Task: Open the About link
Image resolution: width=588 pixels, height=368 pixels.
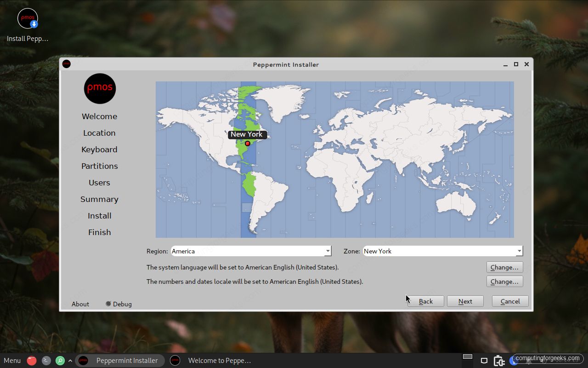Action: point(80,304)
